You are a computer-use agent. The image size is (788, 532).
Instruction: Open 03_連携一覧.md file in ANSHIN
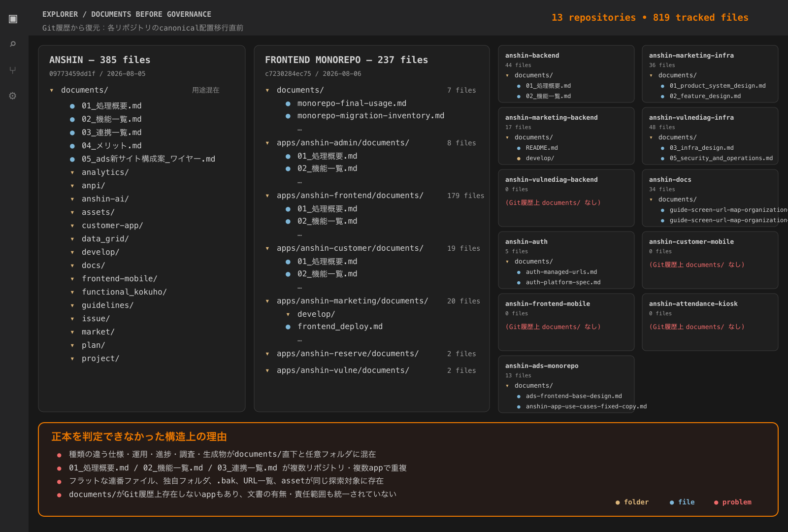pos(112,133)
